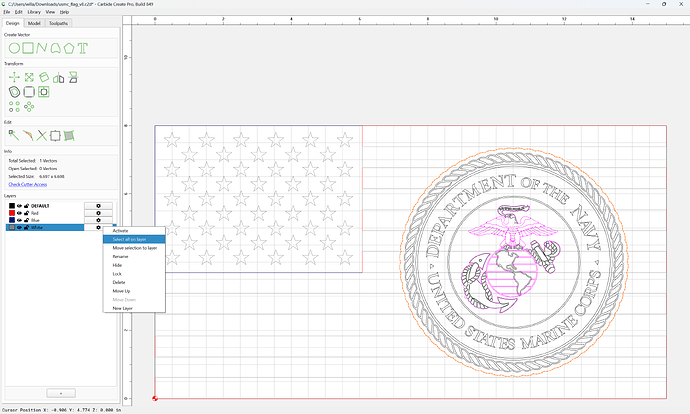Click the Check Cutter Access link
The width and height of the screenshot is (690, 414).
pyautogui.click(x=28, y=184)
